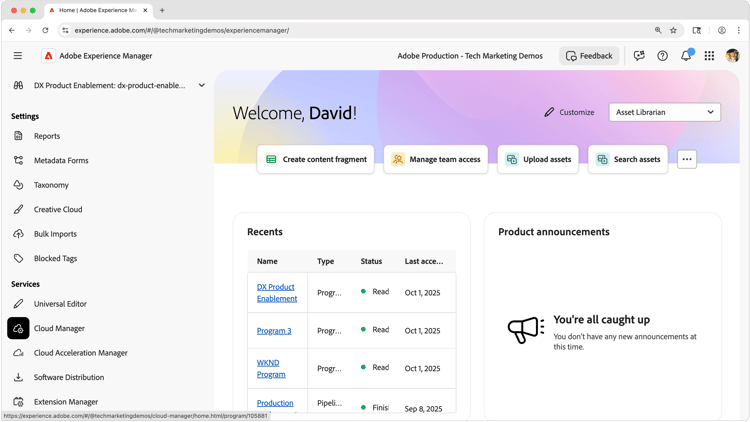Open the more actions ellipsis button
Image resolution: width=750 pixels, height=422 pixels.
(687, 159)
